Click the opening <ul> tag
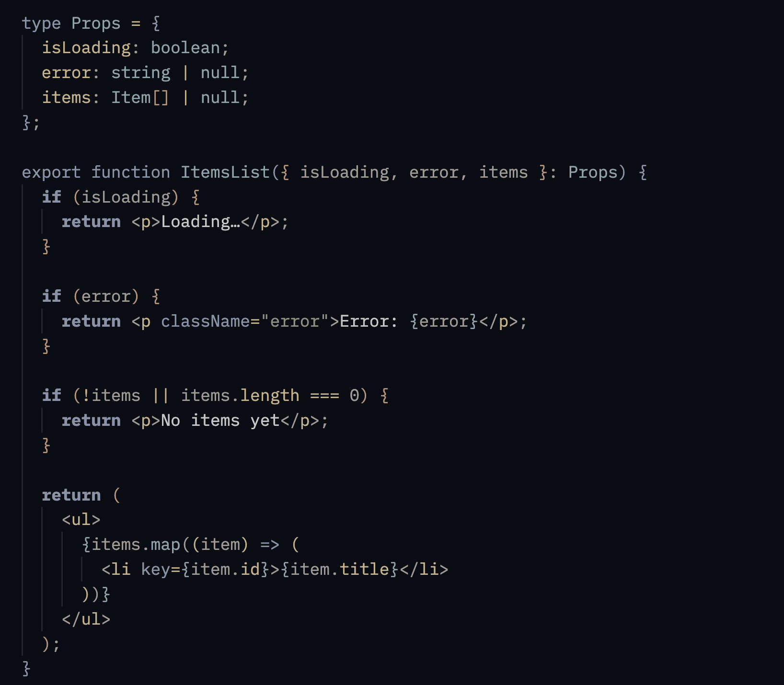The image size is (784, 685). coord(81,520)
